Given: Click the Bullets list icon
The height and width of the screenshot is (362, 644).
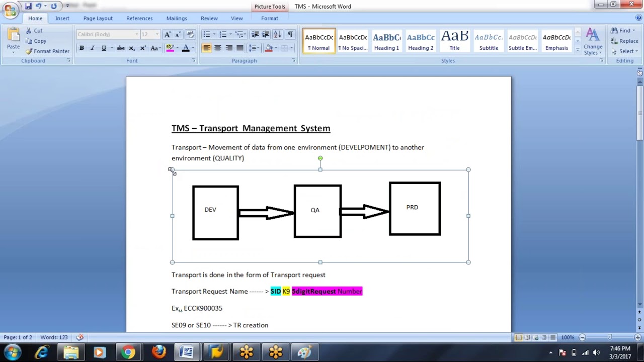Looking at the screenshot, I should pos(206,35).
